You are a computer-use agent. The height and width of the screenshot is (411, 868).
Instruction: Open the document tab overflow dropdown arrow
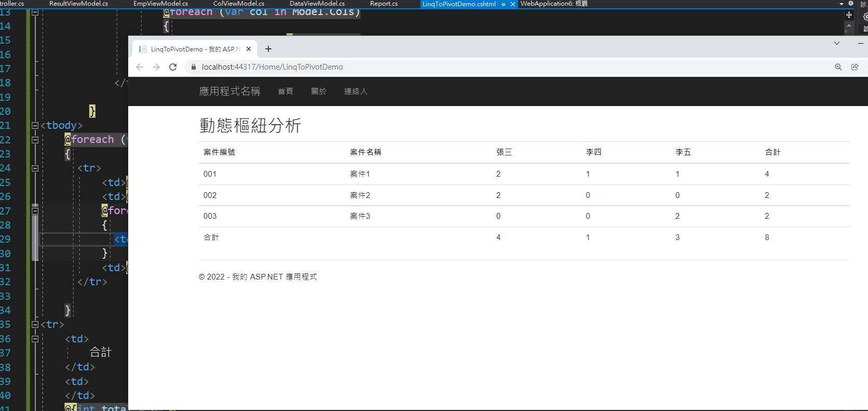pyautogui.click(x=842, y=4)
